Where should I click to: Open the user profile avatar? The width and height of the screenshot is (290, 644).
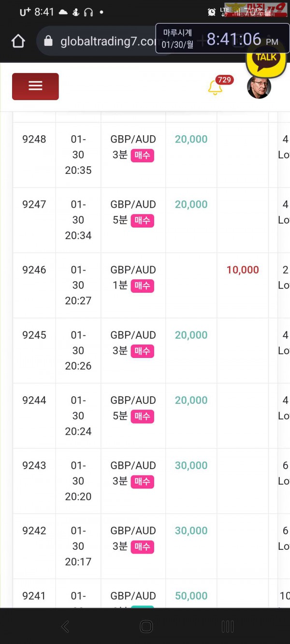(259, 87)
